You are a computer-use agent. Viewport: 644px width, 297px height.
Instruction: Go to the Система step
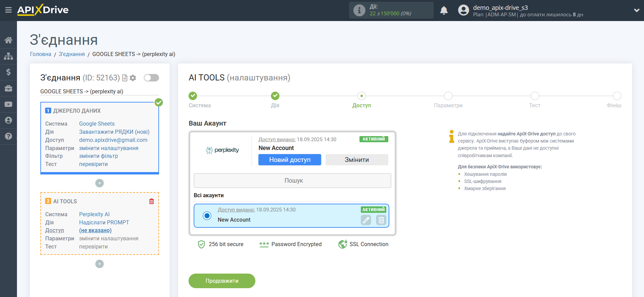tap(193, 96)
